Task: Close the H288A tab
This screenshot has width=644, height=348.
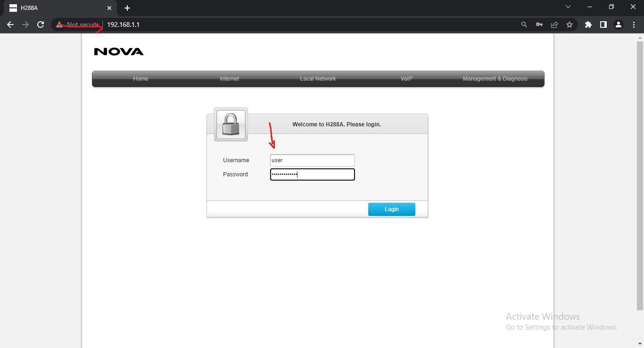Action: (109, 8)
